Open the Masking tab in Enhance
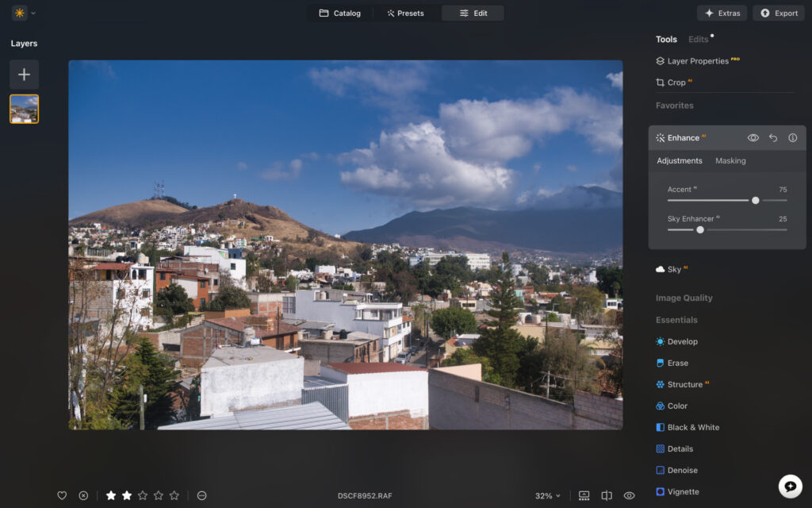 click(x=730, y=160)
